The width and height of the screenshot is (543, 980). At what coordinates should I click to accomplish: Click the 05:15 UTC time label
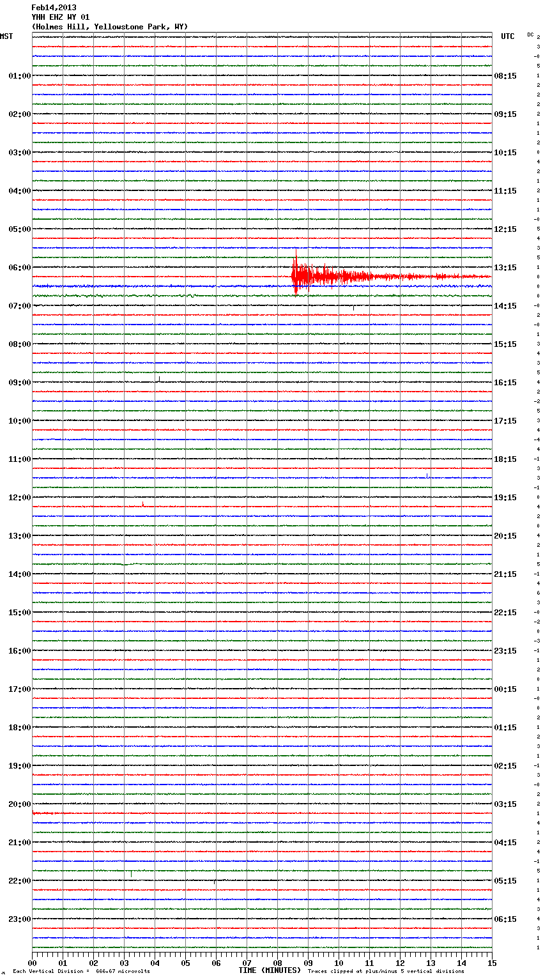tap(505, 881)
